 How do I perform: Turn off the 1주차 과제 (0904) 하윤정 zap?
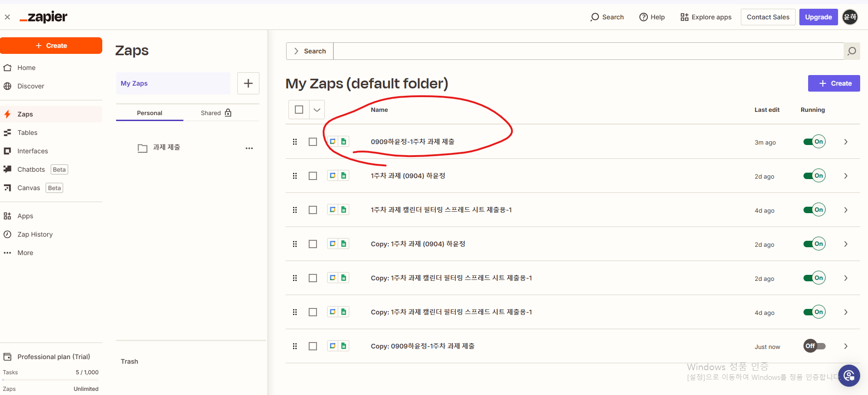815,175
